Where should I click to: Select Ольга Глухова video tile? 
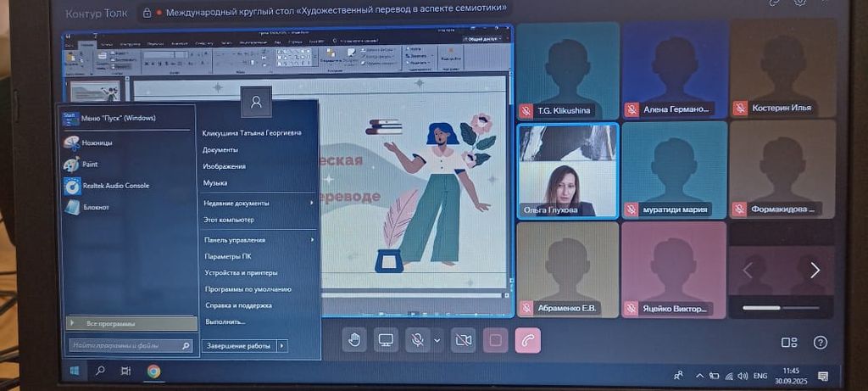(566, 170)
